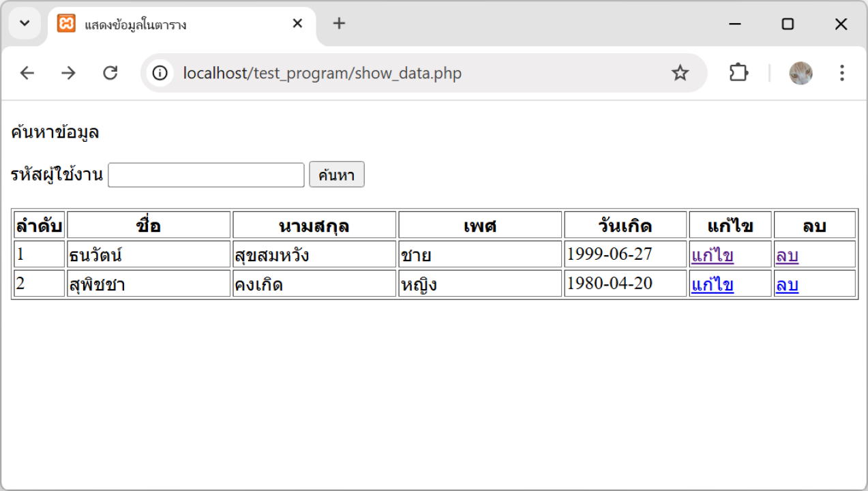
Task: Click the browser forward arrow
Action: click(x=68, y=73)
